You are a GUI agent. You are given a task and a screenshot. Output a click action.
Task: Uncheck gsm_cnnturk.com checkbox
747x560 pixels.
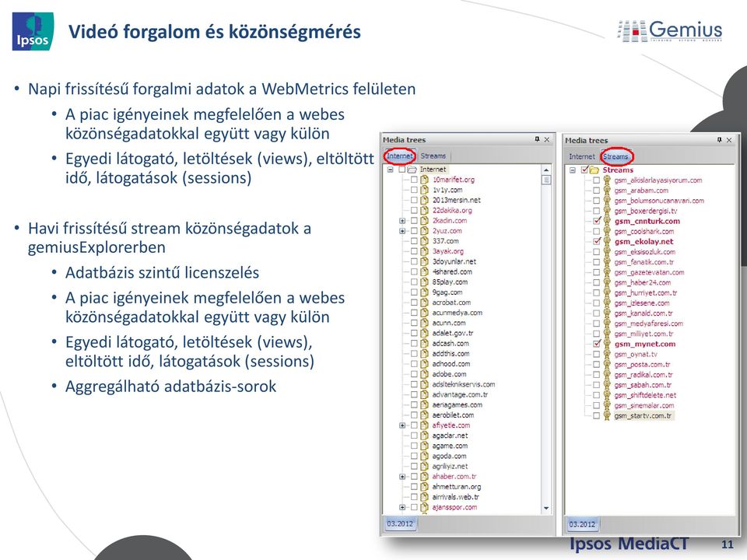597,221
